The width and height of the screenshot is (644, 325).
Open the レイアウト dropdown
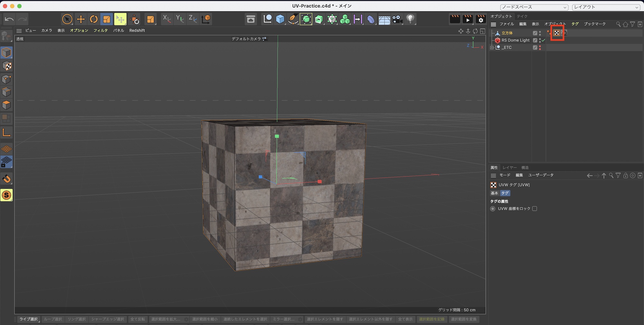(x=606, y=7)
